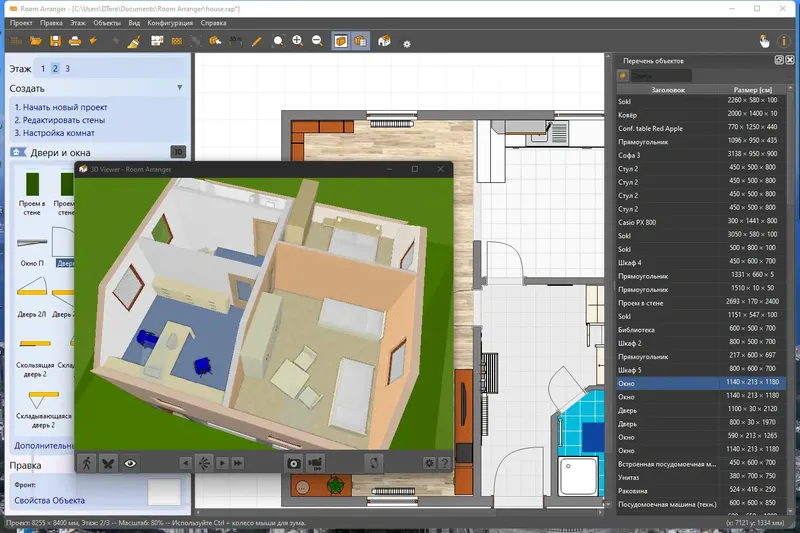The width and height of the screenshot is (800, 533).
Task: Click the object list search field
Action: [x=661, y=76]
